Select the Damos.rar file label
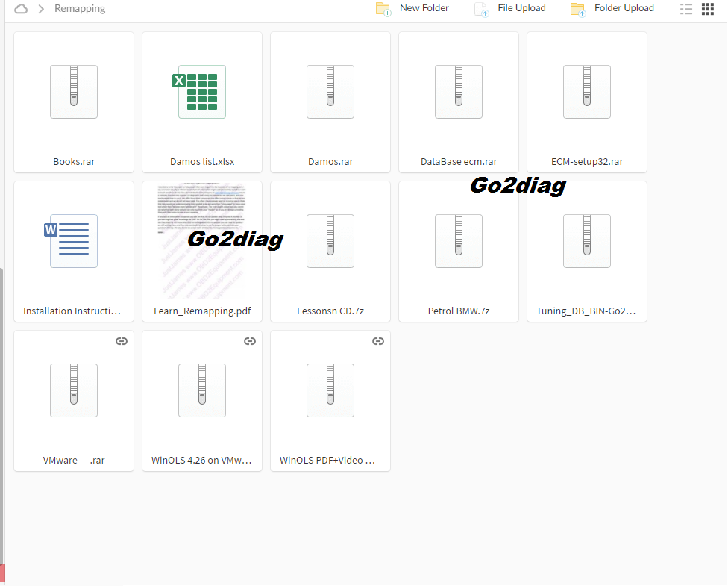Image resolution: width=728 pixels, height=586 pixels. pos(330,161)
